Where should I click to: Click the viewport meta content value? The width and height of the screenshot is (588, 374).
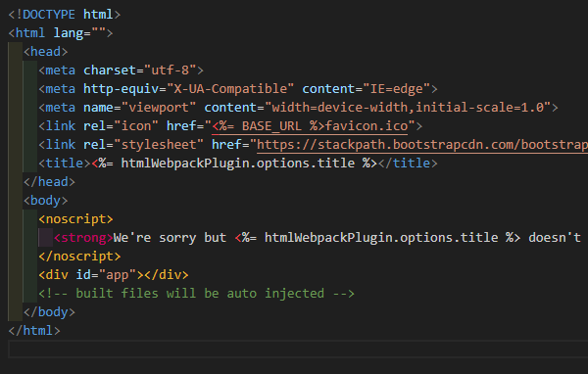pyautogui.click(x=408, y=108)
